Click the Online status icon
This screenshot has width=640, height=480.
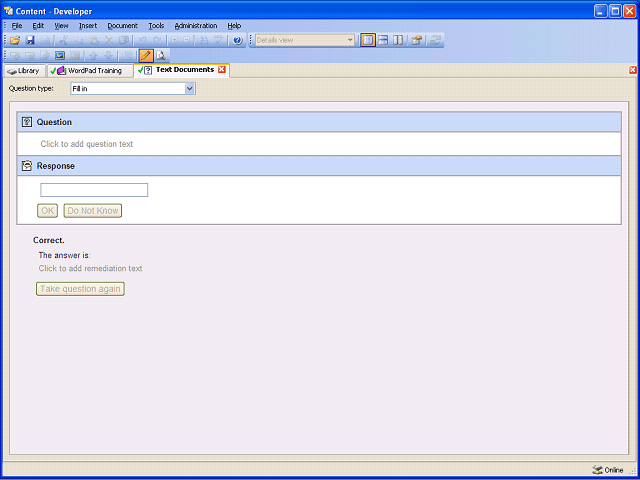coord(597,470)
